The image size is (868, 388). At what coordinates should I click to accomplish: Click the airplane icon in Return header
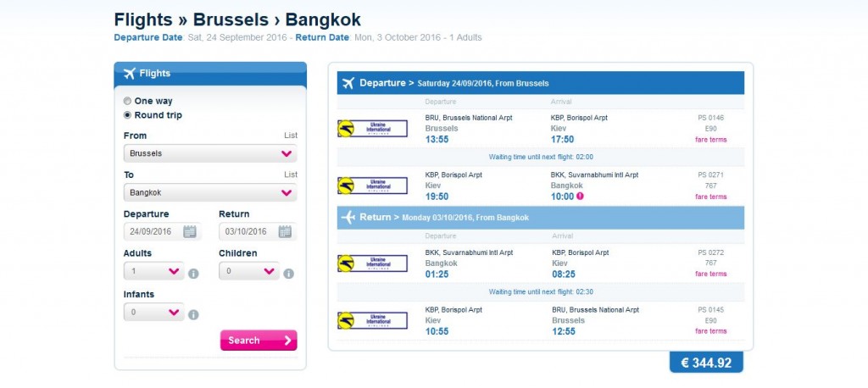pos(348,218)
